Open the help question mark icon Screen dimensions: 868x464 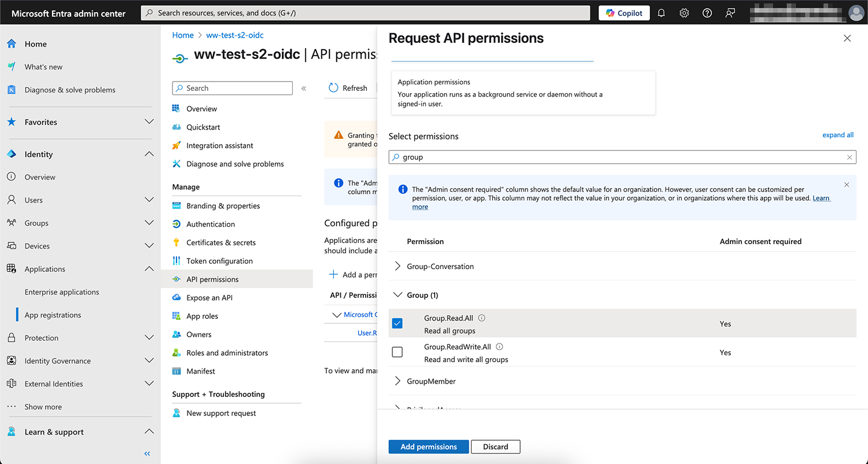point(707,12)
